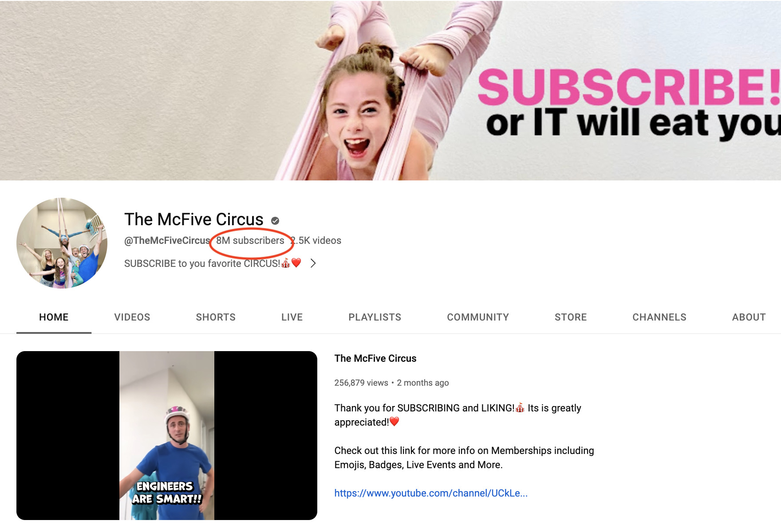Click the @TheMcFiveCircus handle
The width and height of the screenshot is (781, 532).
click(x=167, y=241)
